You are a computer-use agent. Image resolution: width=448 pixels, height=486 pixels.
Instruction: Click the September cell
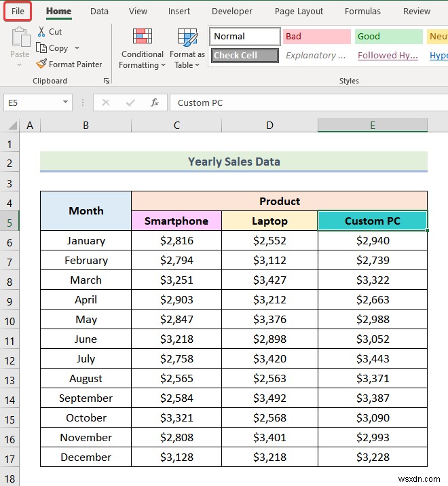[86, 398]
